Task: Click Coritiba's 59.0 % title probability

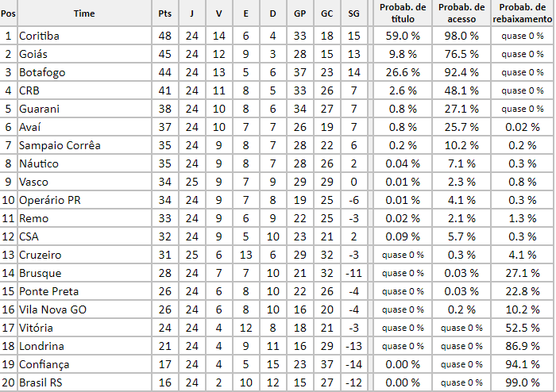Action: [403, 36]
